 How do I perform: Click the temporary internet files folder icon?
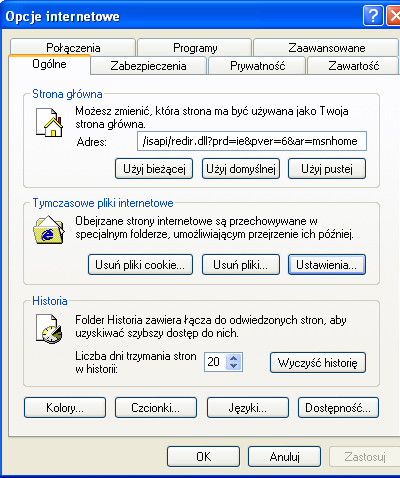coord(49,230)
